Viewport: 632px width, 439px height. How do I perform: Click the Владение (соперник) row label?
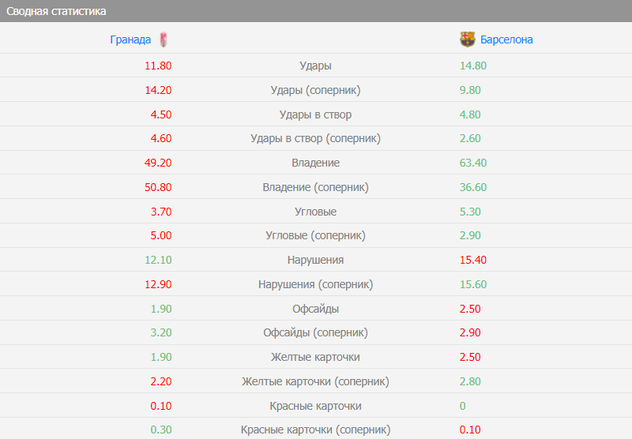pyautogui.click(x=316, y=187)
